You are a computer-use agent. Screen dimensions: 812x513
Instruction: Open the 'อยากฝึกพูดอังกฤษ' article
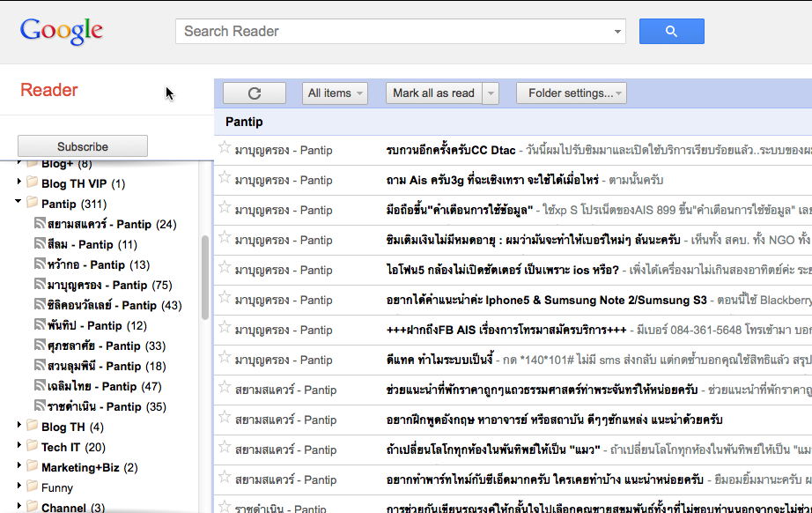pos(554,420)
